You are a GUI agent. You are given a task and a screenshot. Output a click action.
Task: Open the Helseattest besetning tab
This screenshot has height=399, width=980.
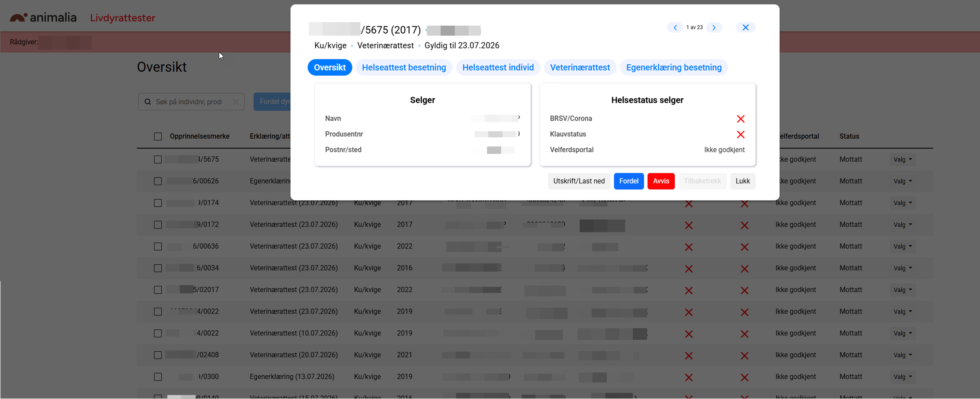point(404,68)
